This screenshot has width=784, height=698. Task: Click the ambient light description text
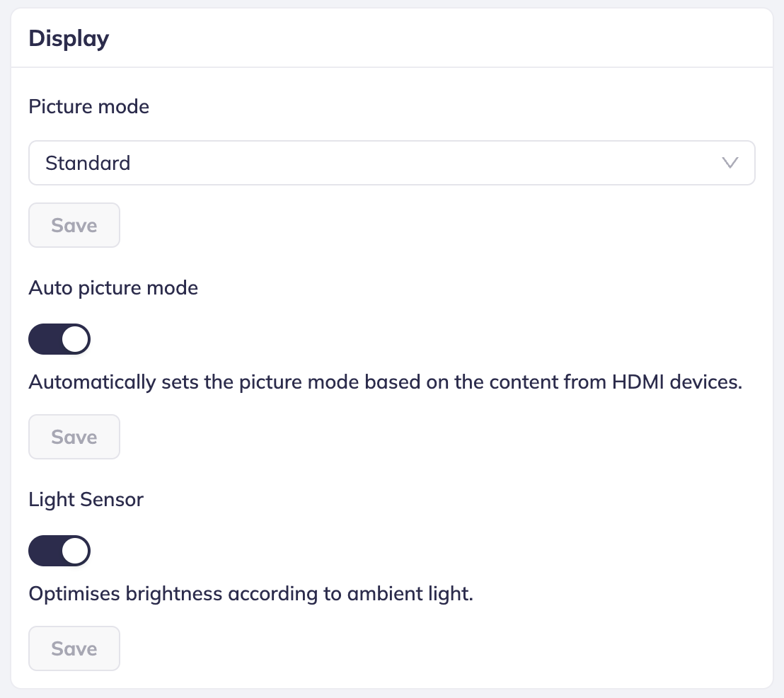(x=250, y=593)
